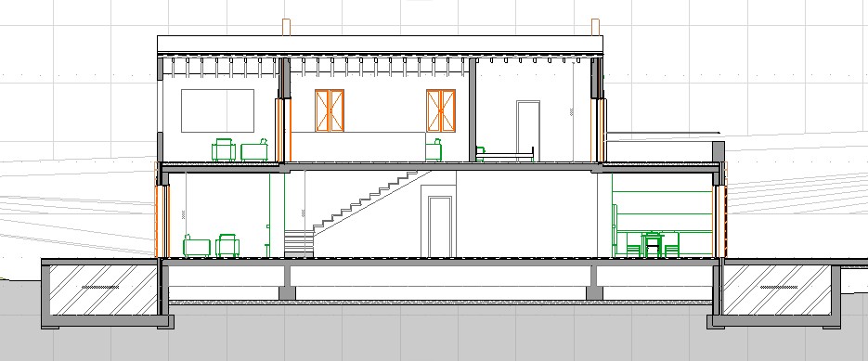
Task: Click the right basement foundation pier
Action: pos(594,283)
